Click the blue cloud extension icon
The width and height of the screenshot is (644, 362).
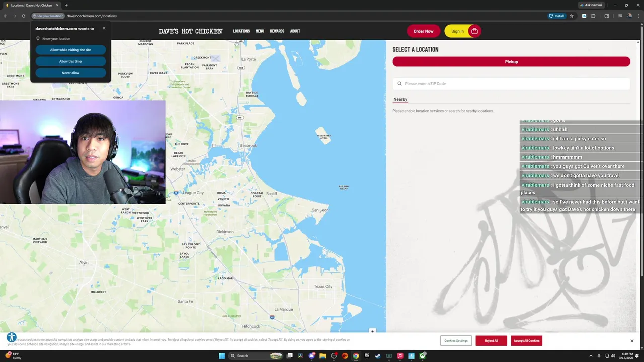pos(584,16)
